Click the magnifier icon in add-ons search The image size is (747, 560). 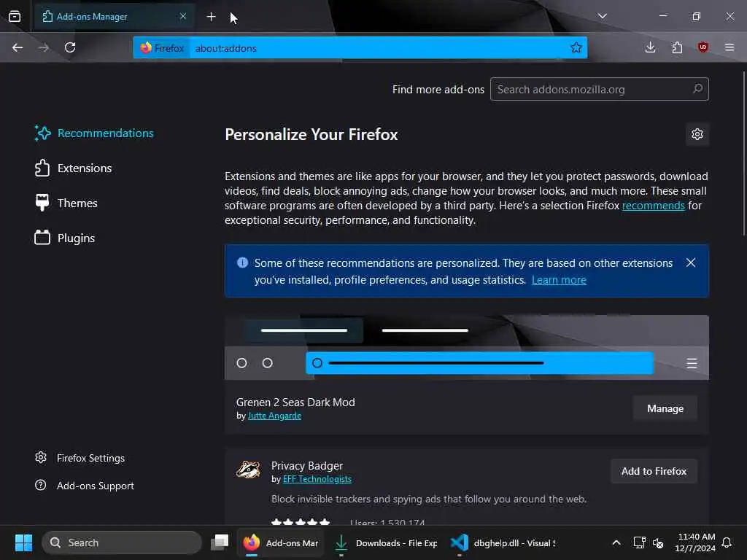(697, 88)
